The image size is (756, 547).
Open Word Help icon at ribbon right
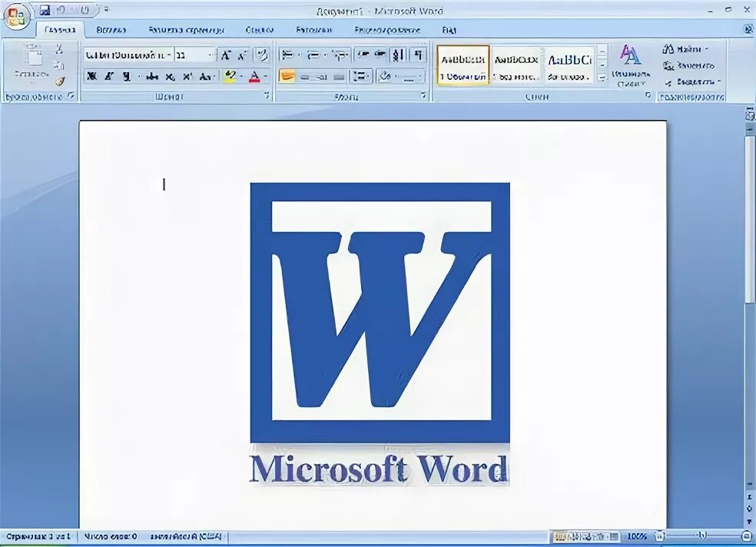748,30
